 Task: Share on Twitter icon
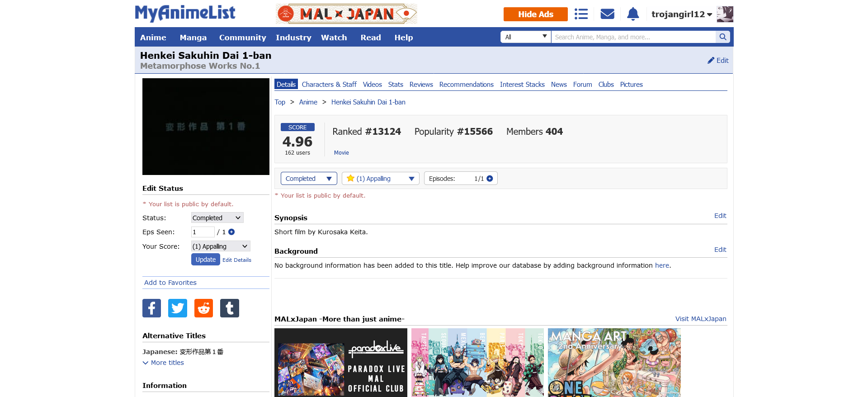click(178, 308)
